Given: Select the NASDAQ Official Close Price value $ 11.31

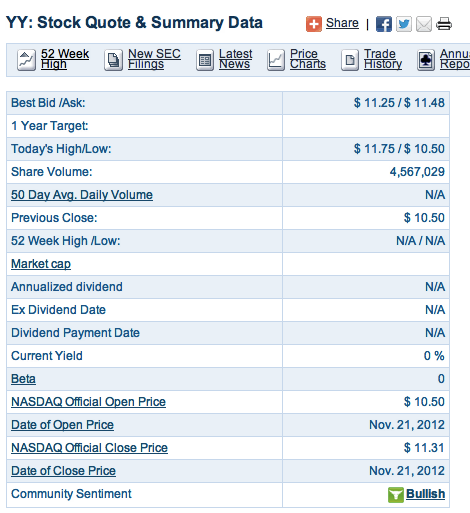Looking at the screenshot, I should click(424, 448).
